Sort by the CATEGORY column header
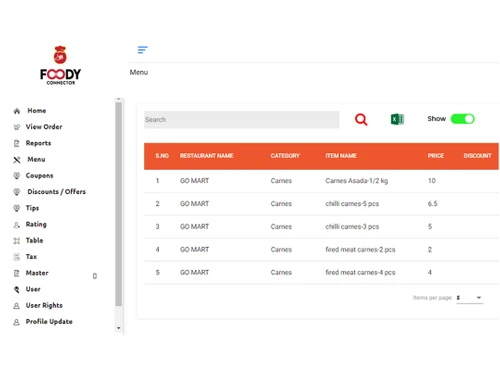Screen dimensions: 500x375 [285, 156]
